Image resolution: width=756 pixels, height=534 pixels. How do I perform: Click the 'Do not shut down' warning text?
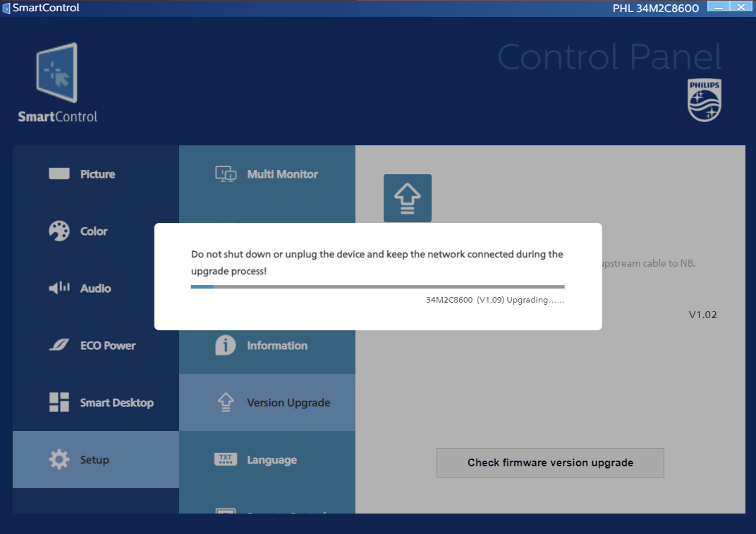(x=377, y=262)
